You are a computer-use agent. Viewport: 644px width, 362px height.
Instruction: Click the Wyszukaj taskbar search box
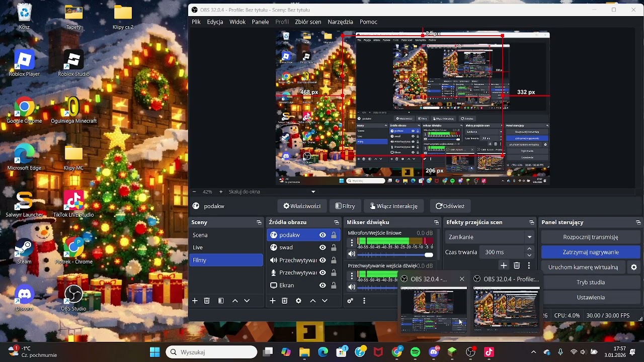tap(212, 352)
